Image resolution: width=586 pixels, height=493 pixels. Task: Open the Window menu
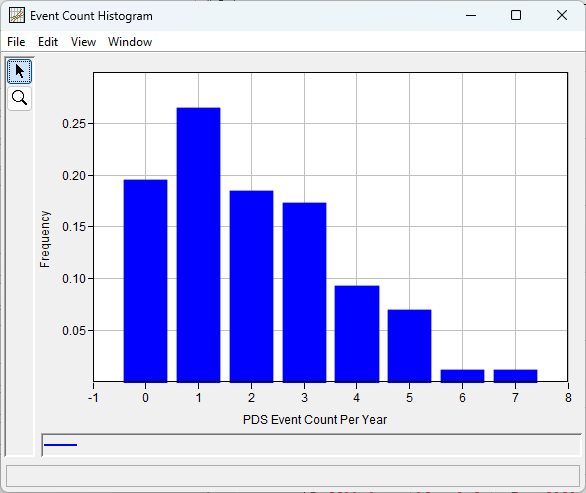tap(130, 42)
